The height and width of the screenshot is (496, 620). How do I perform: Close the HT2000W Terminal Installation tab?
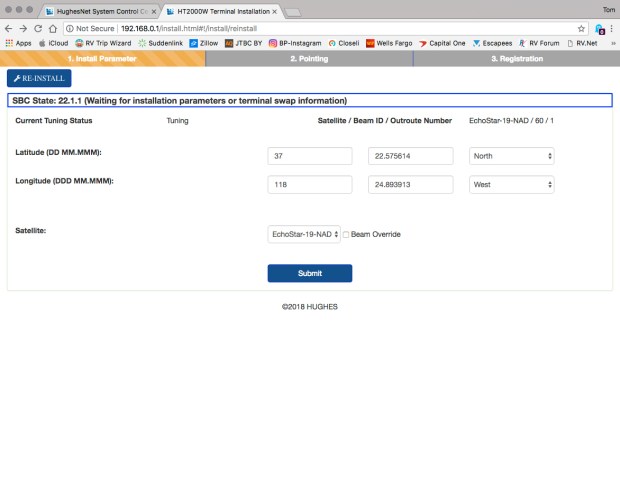click(x=275, y=10)
